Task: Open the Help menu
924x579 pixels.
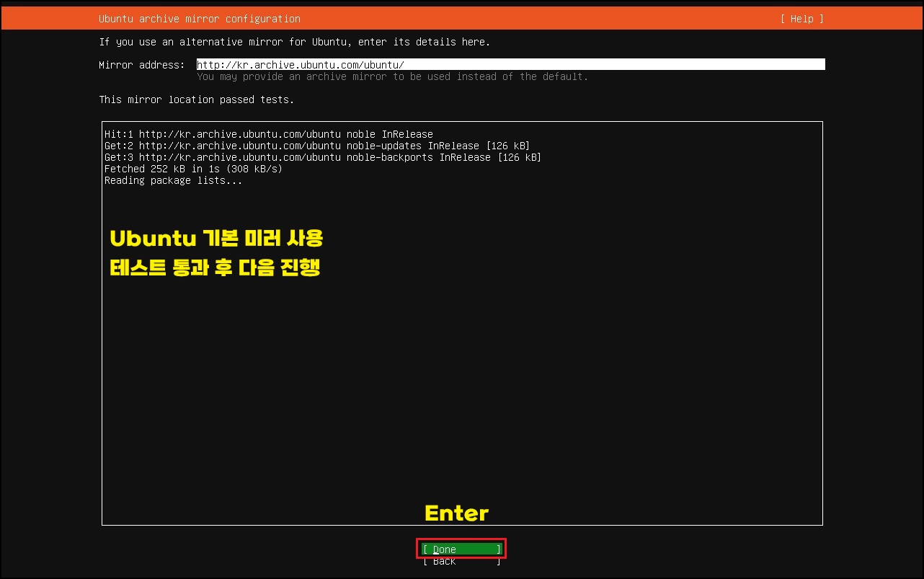Action: point(801,19)
